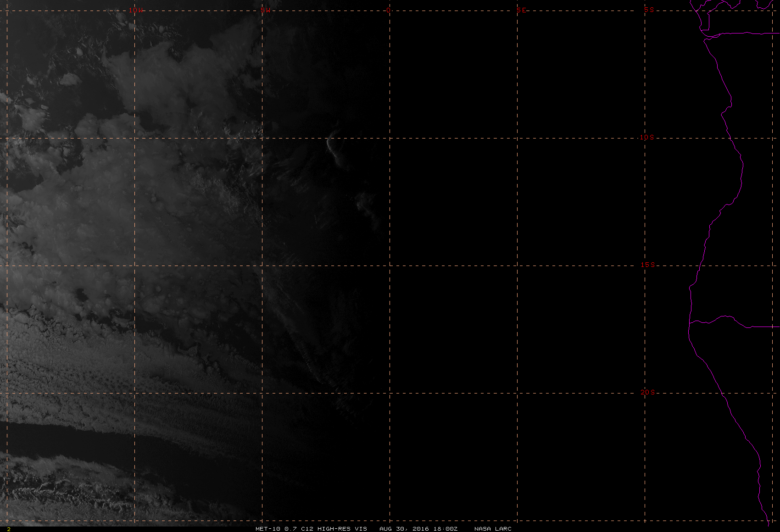Click the "5W" longitude label
The height and width of the screenshot is (532, 780).
click(265, 10)
